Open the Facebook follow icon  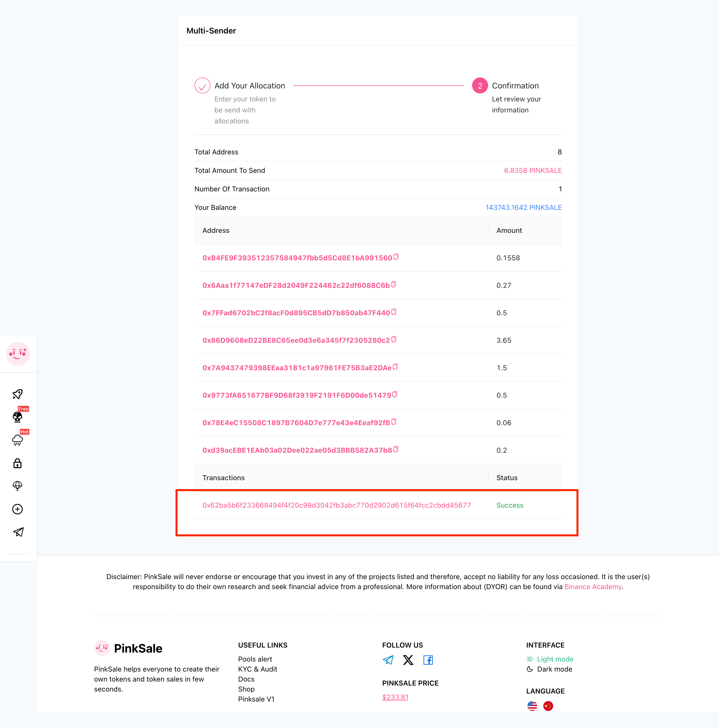428,660
